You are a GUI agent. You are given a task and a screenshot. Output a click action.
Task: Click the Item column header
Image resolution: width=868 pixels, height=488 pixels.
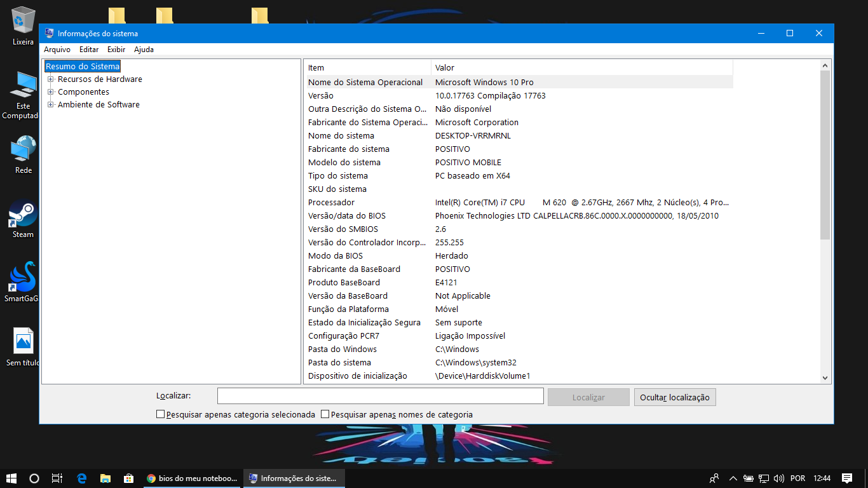367,67
